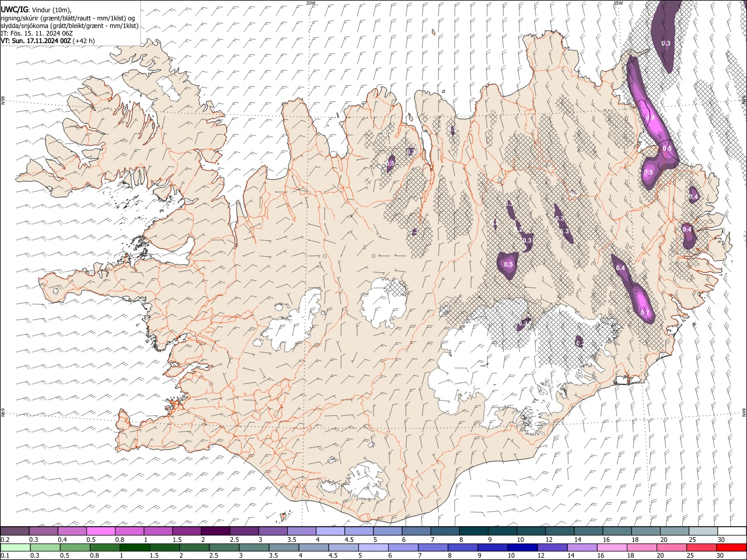
Task: Select the 'rigning/skúrir' description line
Action: [68, 18]
